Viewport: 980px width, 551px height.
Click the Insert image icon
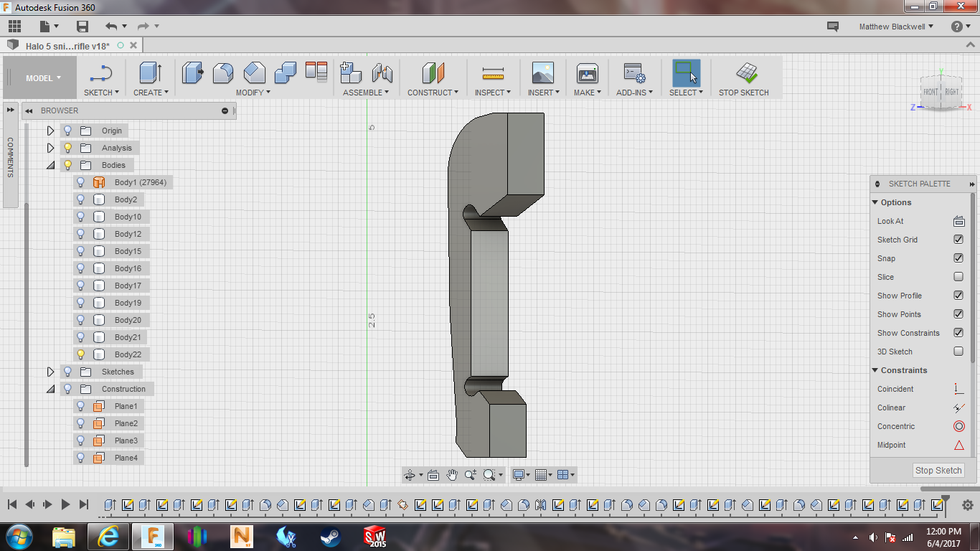543,72
